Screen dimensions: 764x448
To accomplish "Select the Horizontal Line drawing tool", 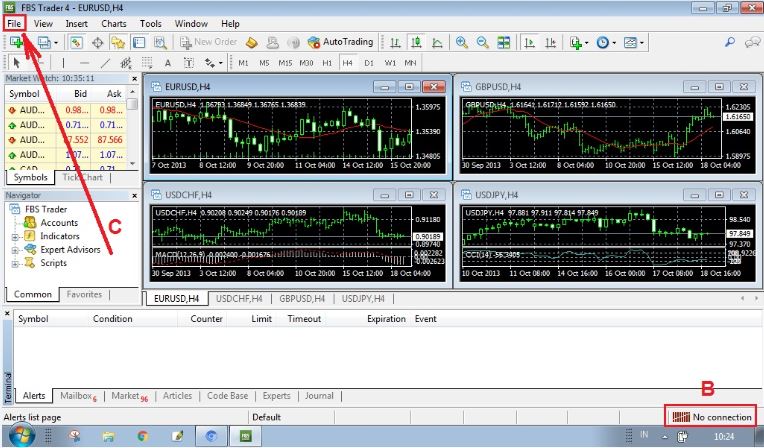I will [x=84, y=63].
